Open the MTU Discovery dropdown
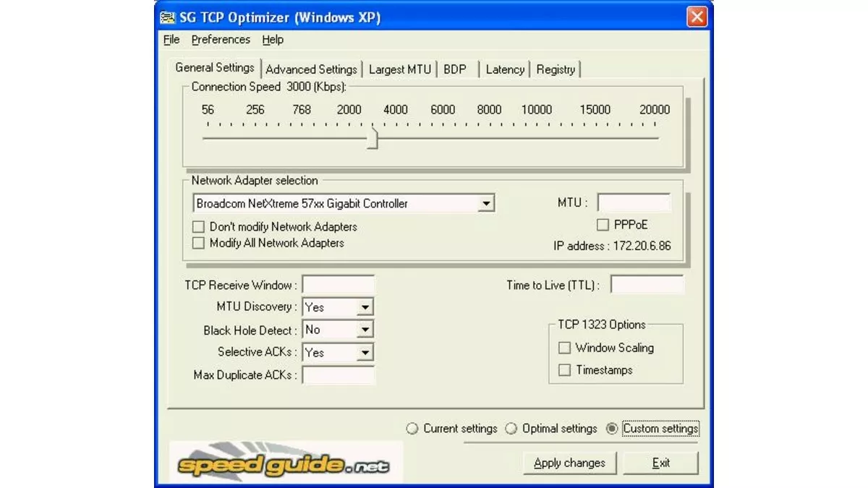The height and width of the screenshot is (488, 868). click(365, 307)
